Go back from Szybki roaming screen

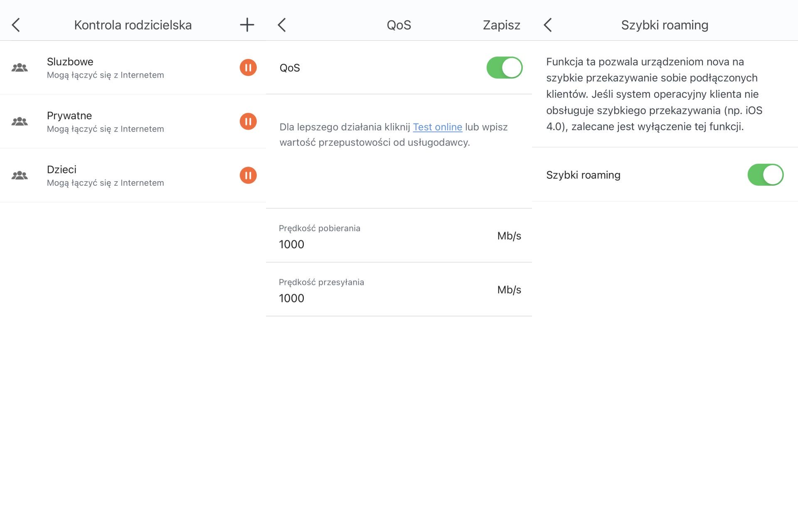[548, 25]
